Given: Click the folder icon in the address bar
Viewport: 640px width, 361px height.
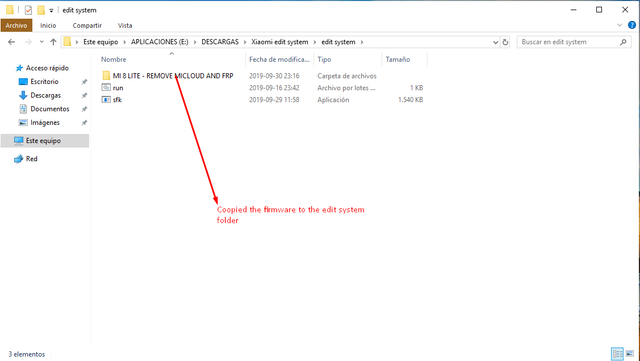Looking at the screenshot, I should tap(67, 42).
